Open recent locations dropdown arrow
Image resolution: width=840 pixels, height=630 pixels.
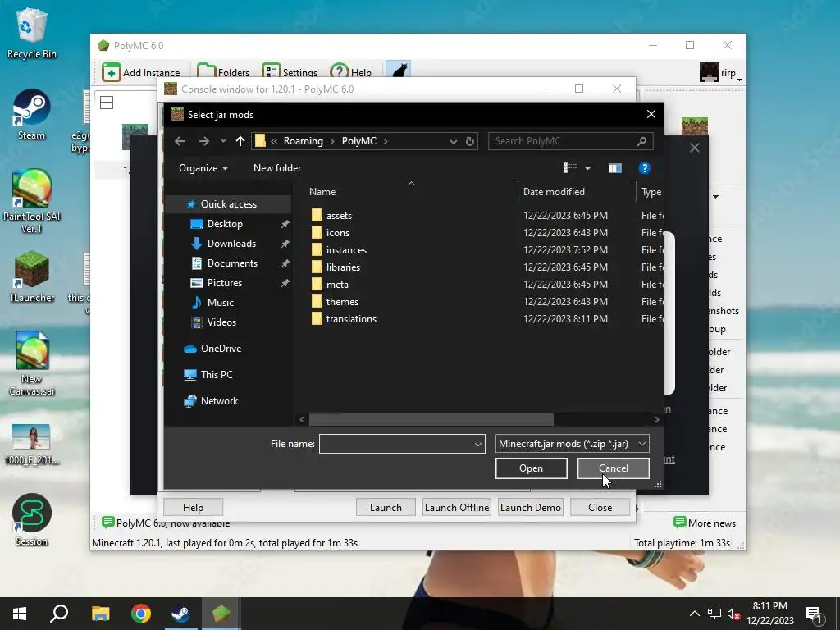click(223, 141)
